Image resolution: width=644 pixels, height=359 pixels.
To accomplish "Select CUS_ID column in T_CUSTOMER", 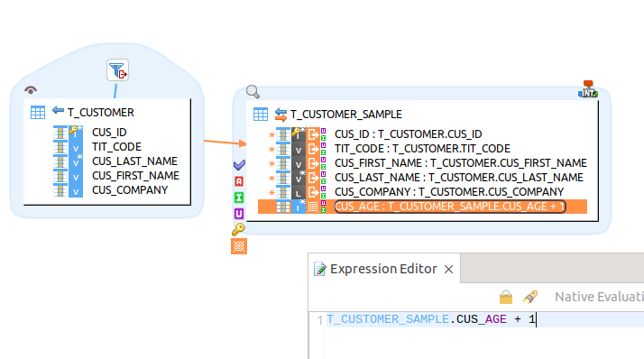I will [109, 133].
